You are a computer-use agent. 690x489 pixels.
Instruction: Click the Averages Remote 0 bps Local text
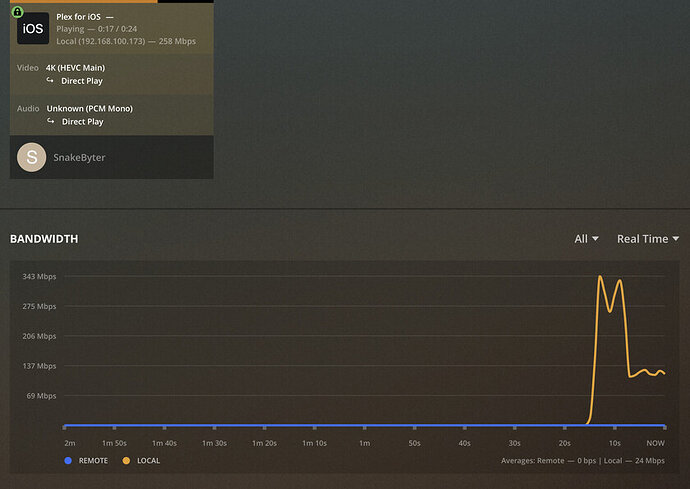point(583,461)
